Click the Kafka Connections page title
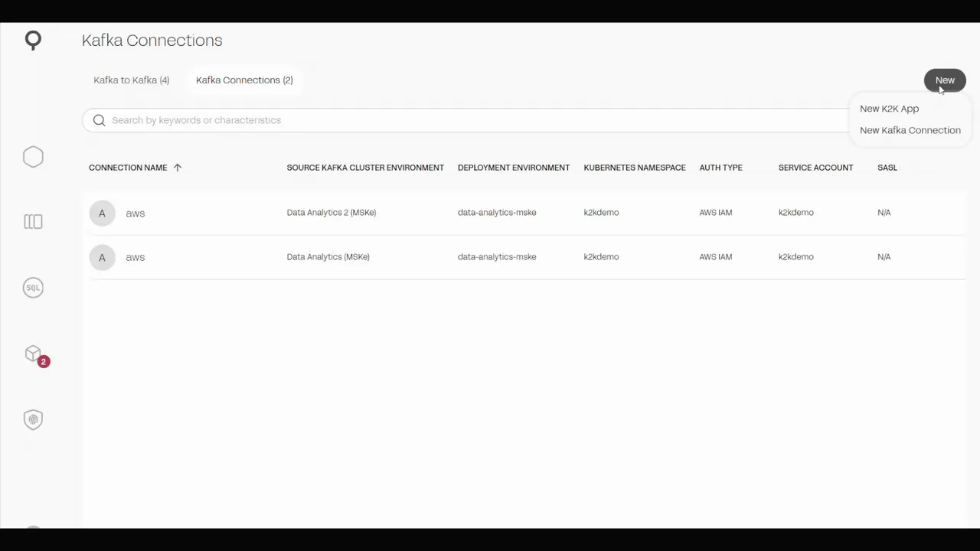The height and width of the screenshot is (551, 980). (x=152, y=40)
